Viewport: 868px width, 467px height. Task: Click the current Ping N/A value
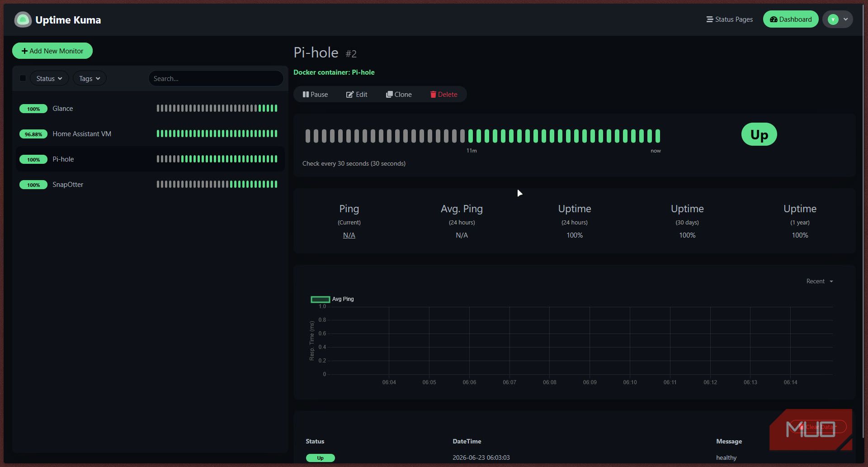349,235
